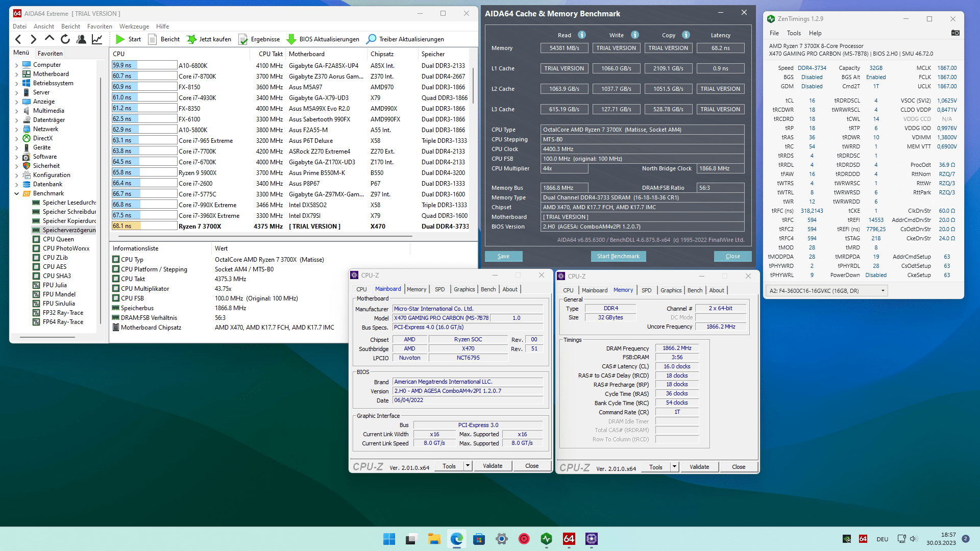Toggle the DRAM:FSB Verhältnis row icon
The width and height of the screenshot is (980, 551).
(116, 317)
